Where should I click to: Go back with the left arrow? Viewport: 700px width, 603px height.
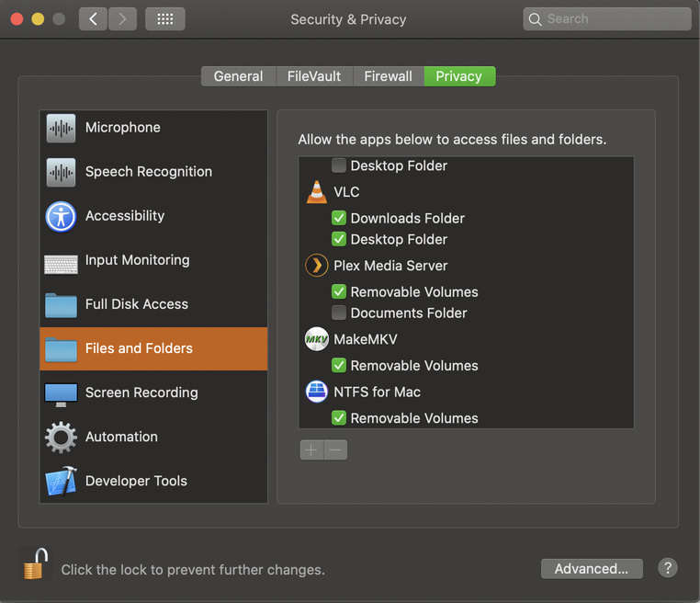[93, 18]
